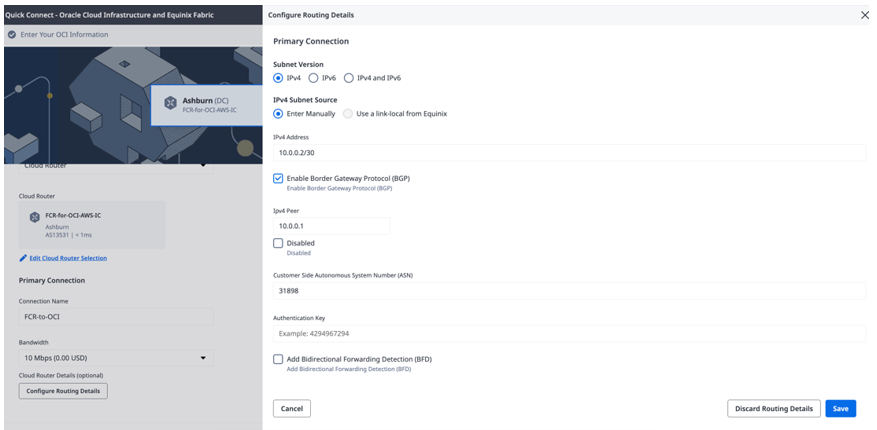This screenshot has height=430, width=877.
Task: Click the Primary Connection heading in routing panel
Action: tap(311, 41)
